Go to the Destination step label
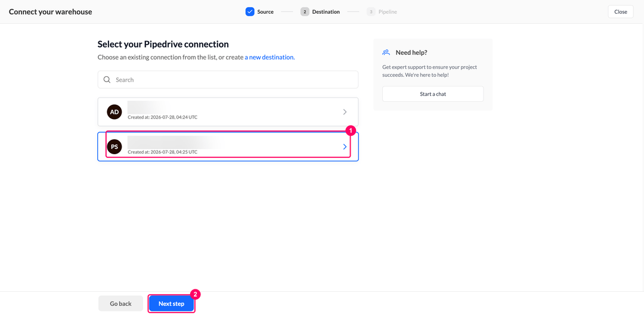This screenshot has width=644, height=315. pyautogui.click(x=326, y=12)
